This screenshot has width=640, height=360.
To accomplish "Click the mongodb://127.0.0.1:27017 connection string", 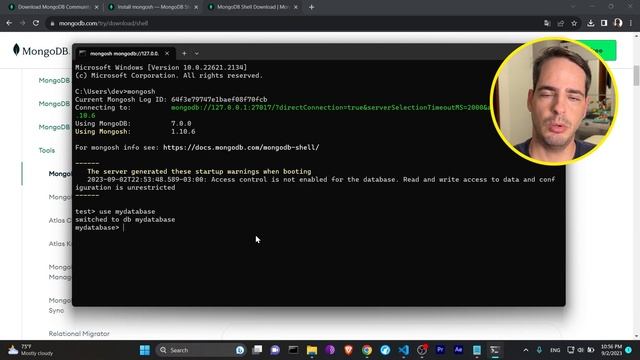I will 331,107.
